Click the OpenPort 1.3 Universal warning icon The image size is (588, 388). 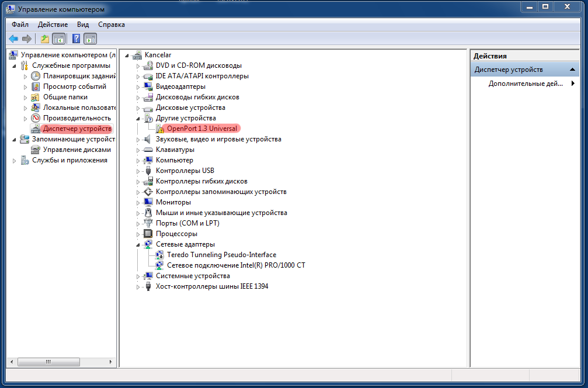[x=160, y=129]
